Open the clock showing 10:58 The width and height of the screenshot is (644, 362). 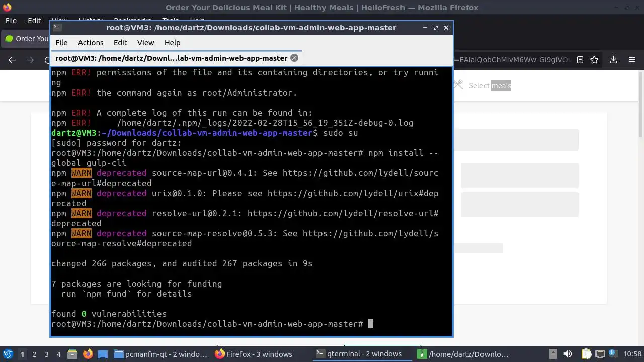[632, 354]
